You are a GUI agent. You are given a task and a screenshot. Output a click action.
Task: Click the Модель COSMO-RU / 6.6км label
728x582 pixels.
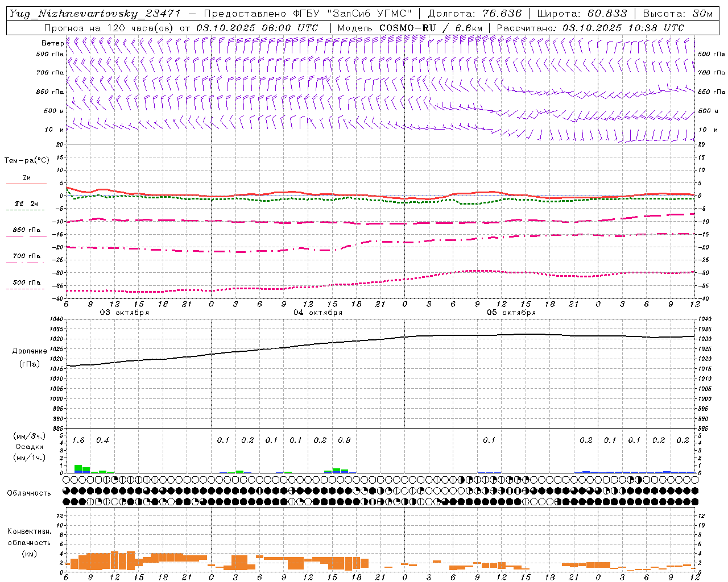(x=410, y=28)
